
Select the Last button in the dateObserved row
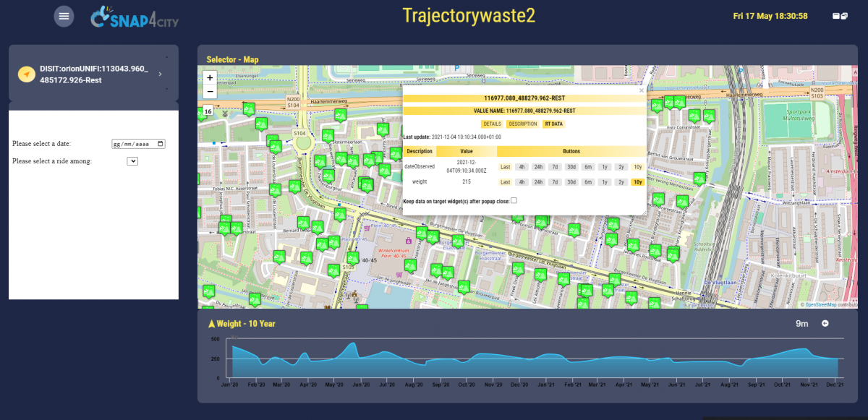pyautogui.click(x=505, y=167)
